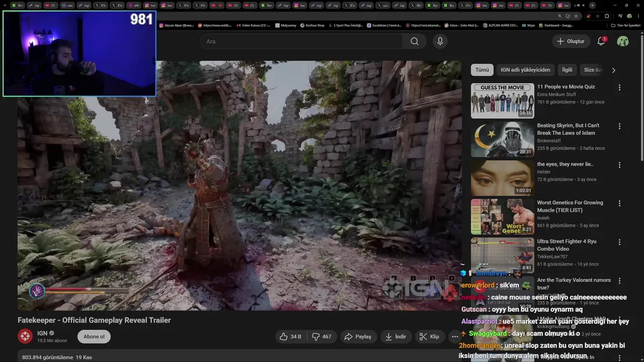The width and height of the screenshot is (644, 362).
Task: Open the 11 People vs Movie Quiz thumbnail
Action: 502,101
